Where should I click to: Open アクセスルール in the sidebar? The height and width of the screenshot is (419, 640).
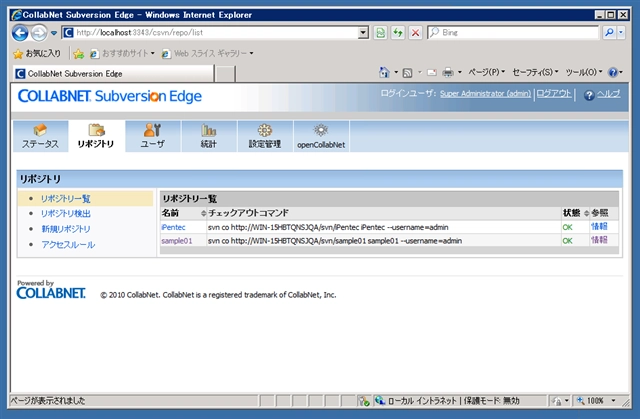coord(68,244)
